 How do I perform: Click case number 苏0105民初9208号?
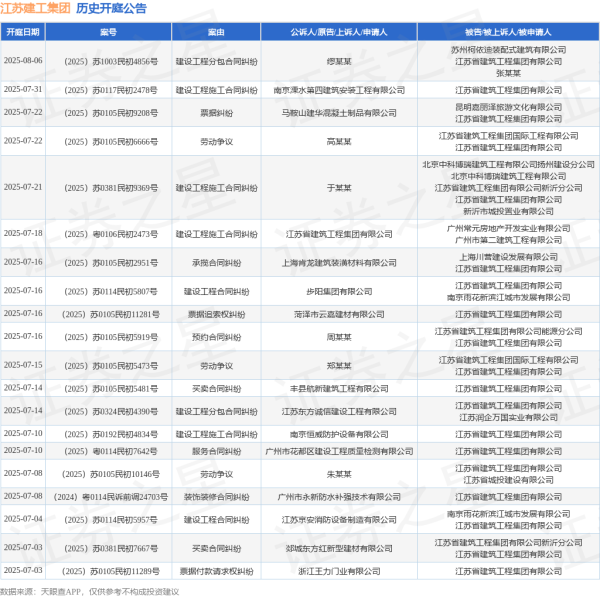click(x=111, y=113)
